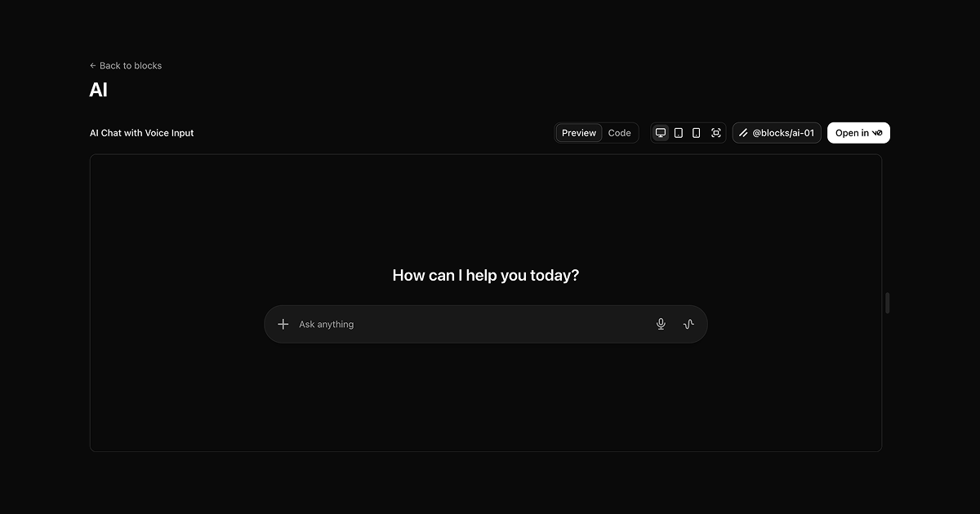
Task: Open the block in v0
Action: [858, 132]
